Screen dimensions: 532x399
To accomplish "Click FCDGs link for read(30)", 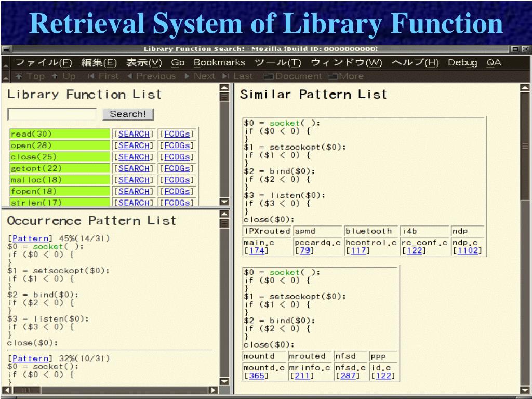I will [x=177, y=134].
